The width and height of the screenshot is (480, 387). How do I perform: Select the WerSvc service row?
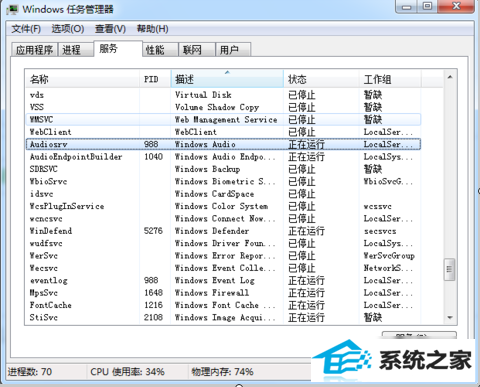(x=223, y=256)
